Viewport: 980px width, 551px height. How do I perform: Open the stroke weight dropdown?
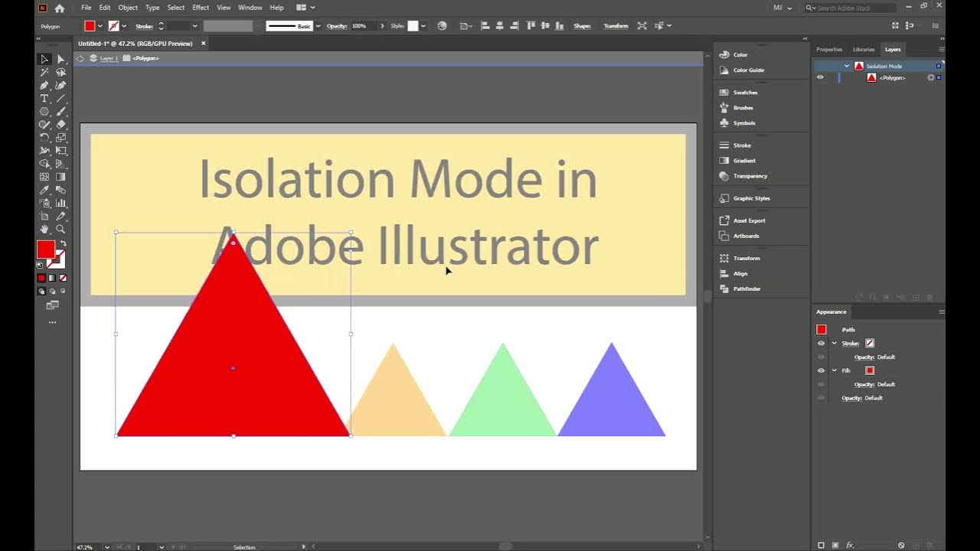[194, 26]
